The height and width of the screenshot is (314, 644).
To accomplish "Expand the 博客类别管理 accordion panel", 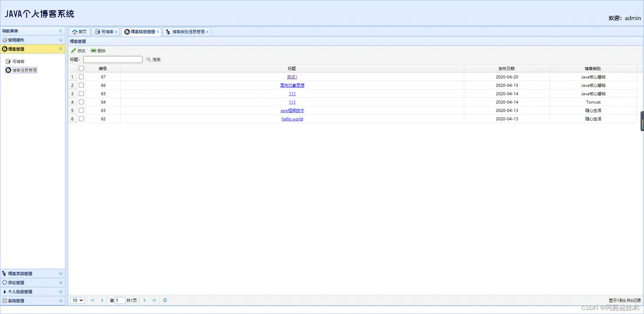I will tap(61, 274).
